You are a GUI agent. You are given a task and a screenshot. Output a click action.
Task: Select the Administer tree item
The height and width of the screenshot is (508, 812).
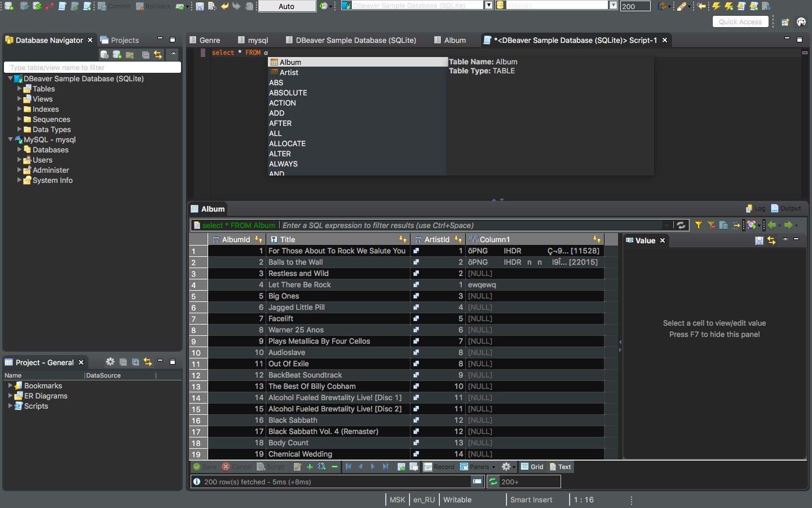51,170
